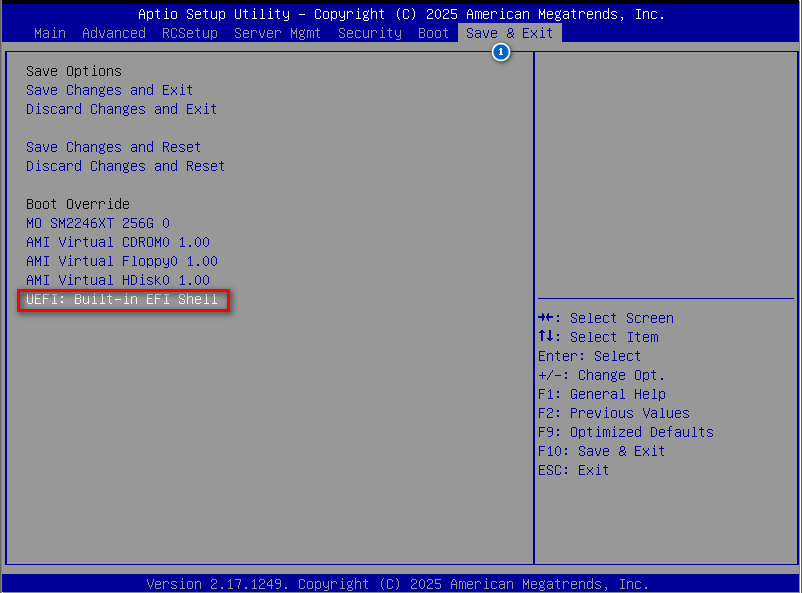This screenshot has height=593, width=802.
Task: Launch UEFI: Built-in EFI Shell
Action: pos(122,299)
